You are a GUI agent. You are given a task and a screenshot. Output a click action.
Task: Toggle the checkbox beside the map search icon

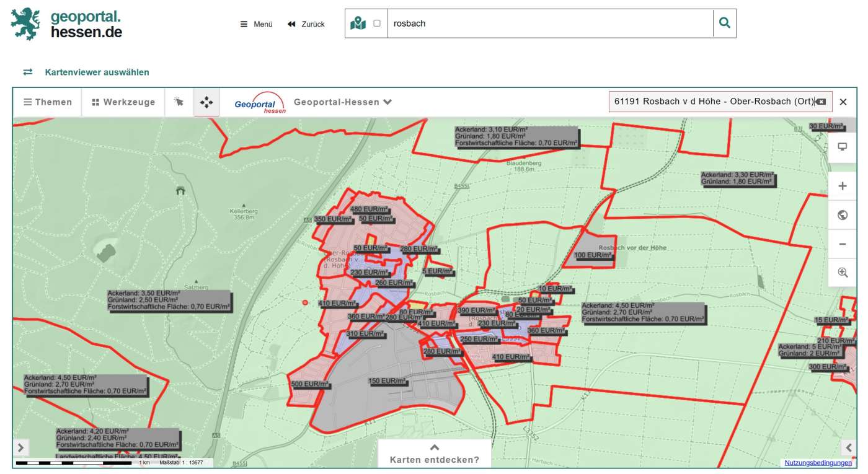377,24
